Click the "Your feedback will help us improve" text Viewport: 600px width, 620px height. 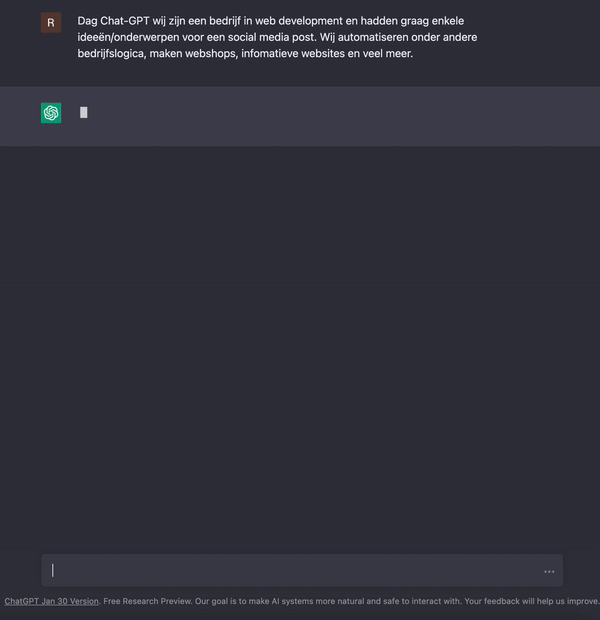[x=531, y=601]
